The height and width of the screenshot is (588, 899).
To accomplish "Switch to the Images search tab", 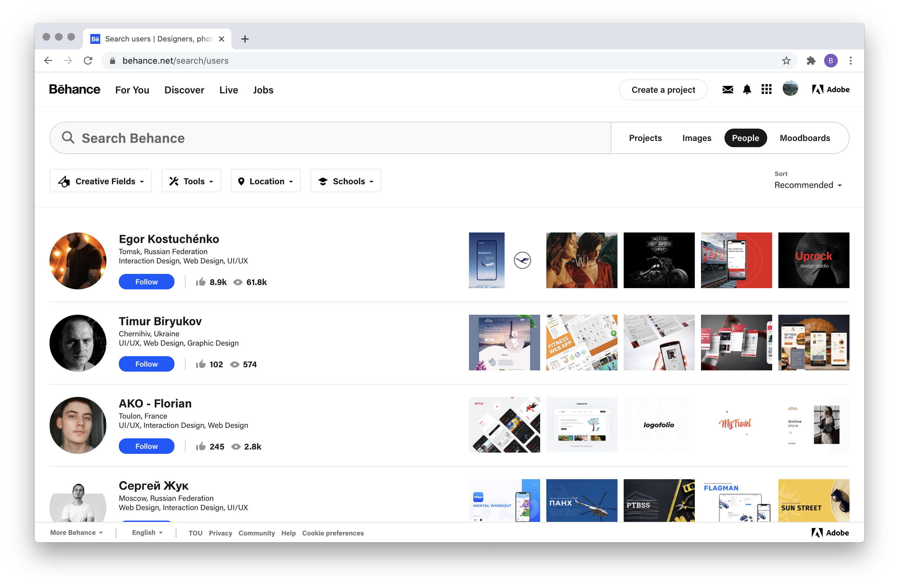I will [697, 138].
